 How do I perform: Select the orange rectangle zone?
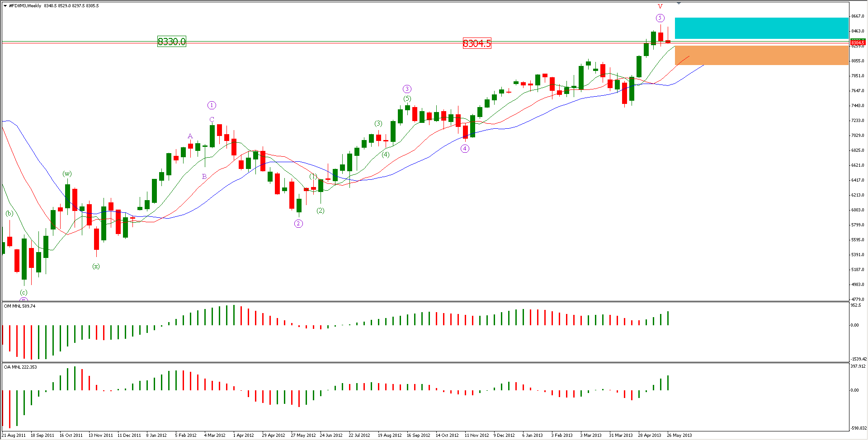tap(761, 55)
